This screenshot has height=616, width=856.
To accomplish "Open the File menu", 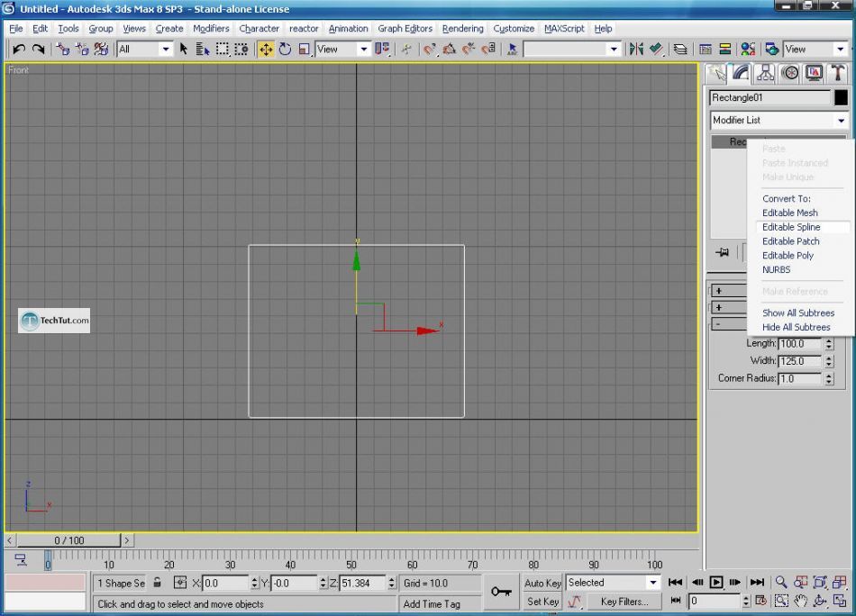I will coord(16,29).
